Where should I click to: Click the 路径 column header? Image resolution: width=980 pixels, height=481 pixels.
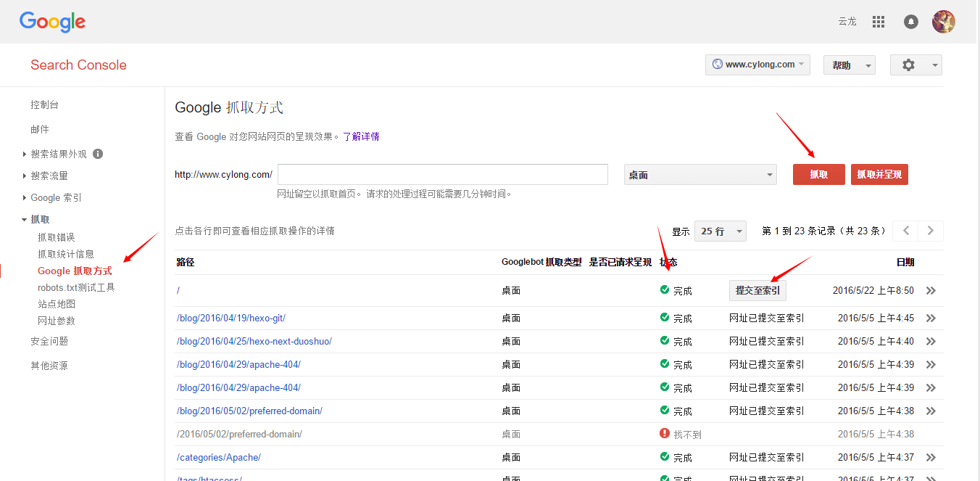(x=186, y=262)
